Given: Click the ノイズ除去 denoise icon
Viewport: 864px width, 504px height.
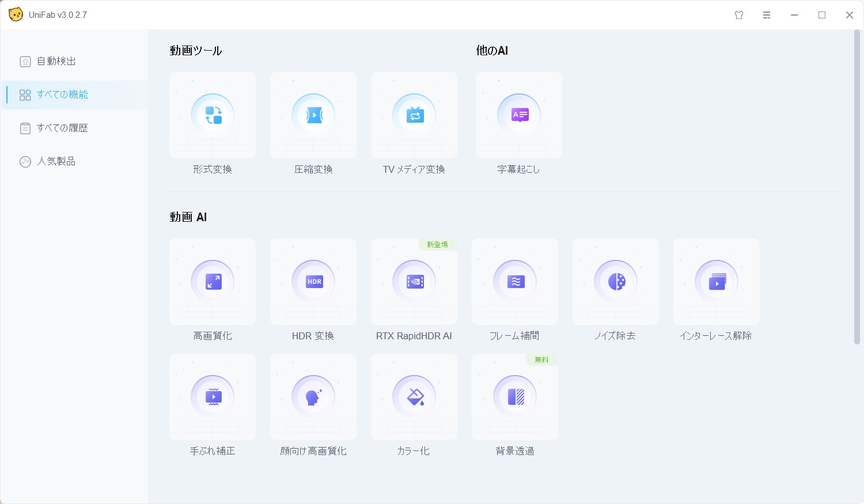Looking at the screenshot, I should [616, 282].
